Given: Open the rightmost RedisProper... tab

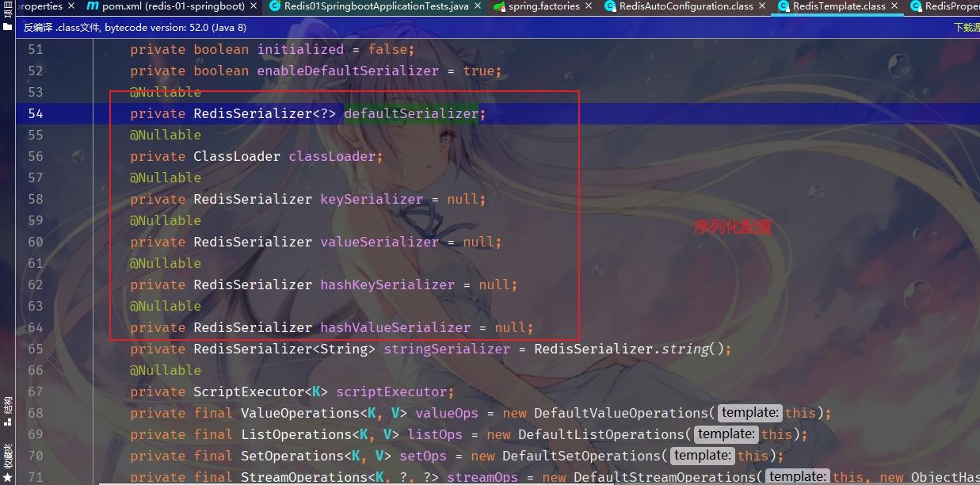Looking at the screenshot, I should click(x=944, y=6).
